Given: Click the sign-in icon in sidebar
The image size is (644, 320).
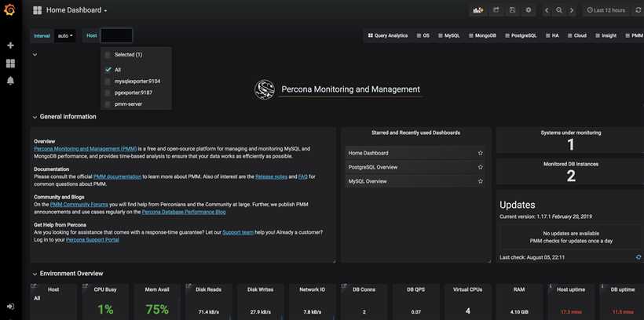Looking at the screenshot, I should tap(11, 306).
